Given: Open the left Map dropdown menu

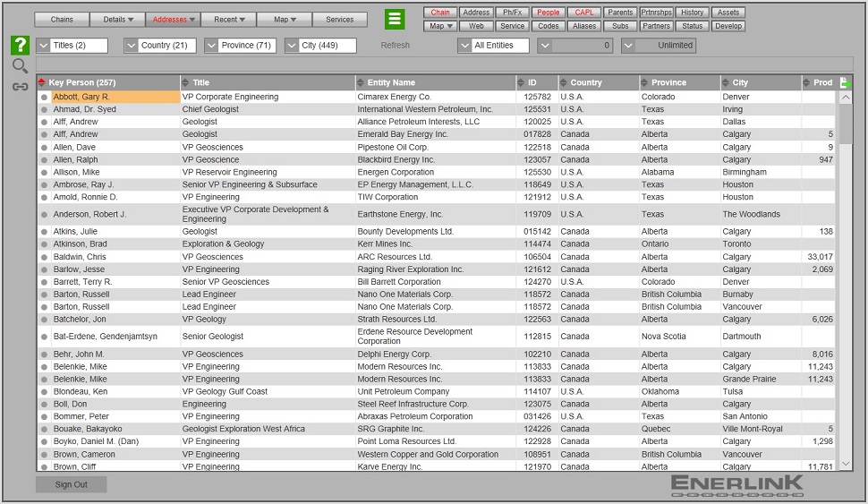Looking at the screenshot, I should click(x=285, y=20).
